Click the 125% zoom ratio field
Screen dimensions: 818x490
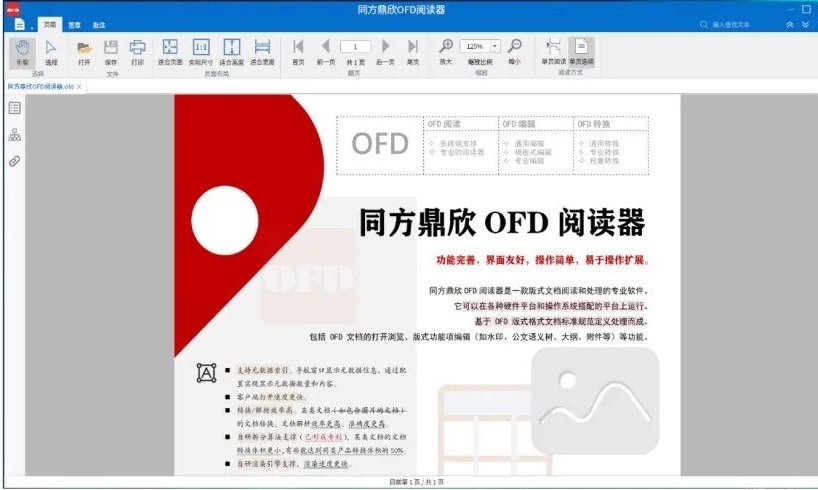(475, 46)
